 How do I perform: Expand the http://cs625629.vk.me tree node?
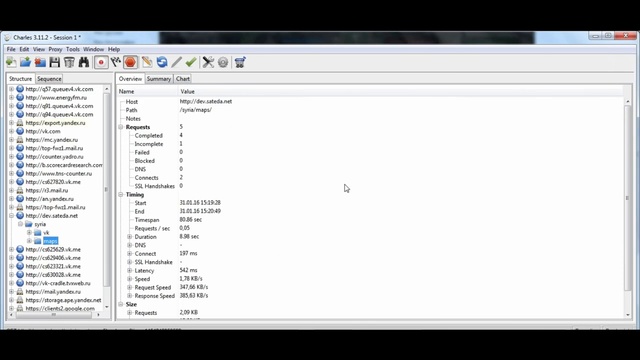pyautogui.click(x=11, y=249)
